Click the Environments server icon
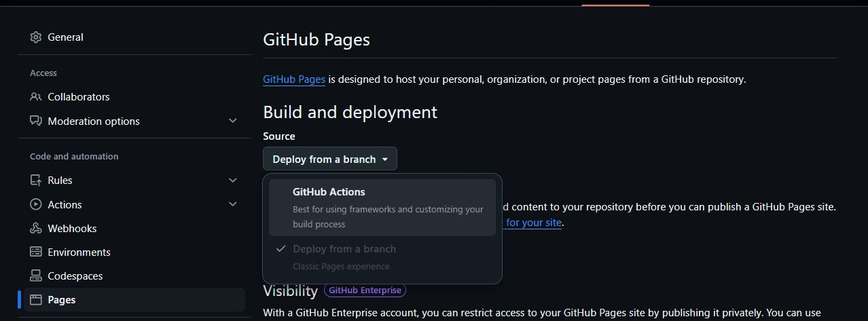This screenshot has width=868, height=321. coord(36,252)
